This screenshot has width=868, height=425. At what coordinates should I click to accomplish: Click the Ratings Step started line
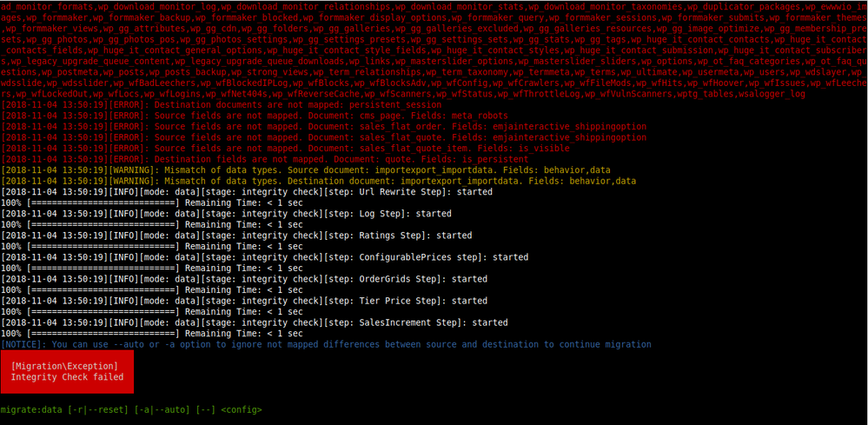point(236,236)
